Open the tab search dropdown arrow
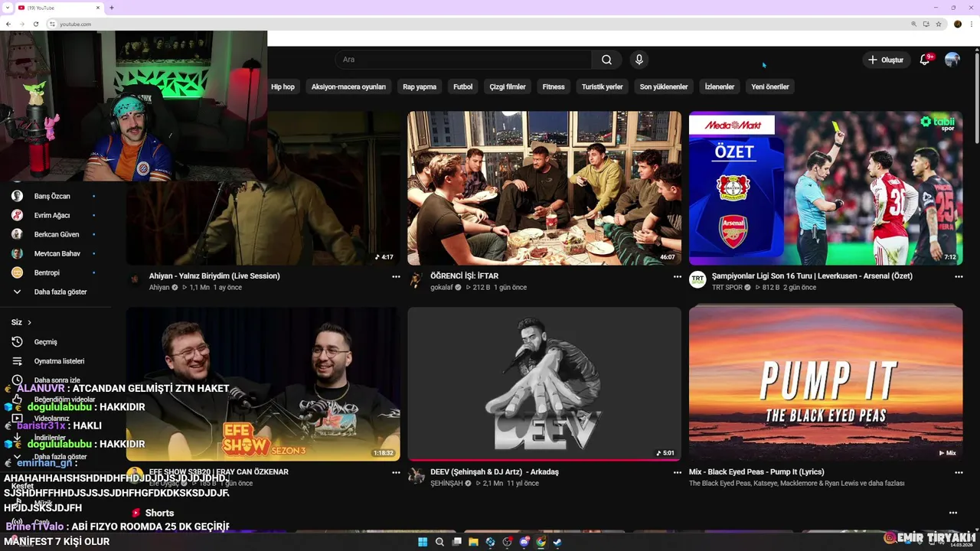 6,8
